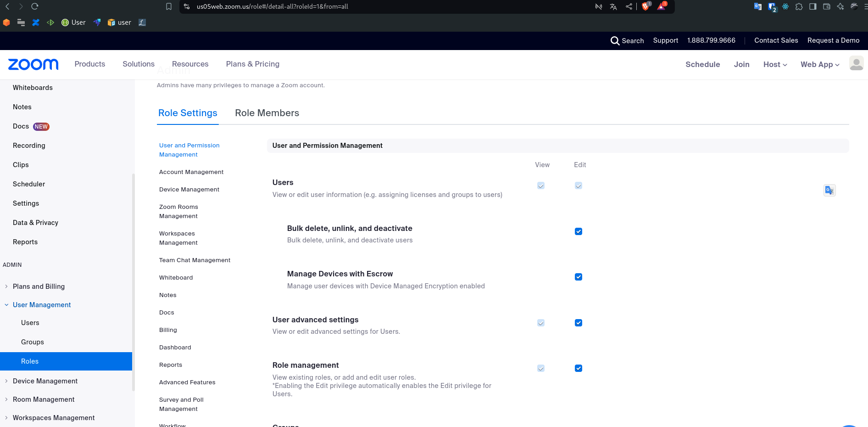The image size is (868, 427).
Task: Jump to the Zoom Rooms Management section
Action: [178, 212]
